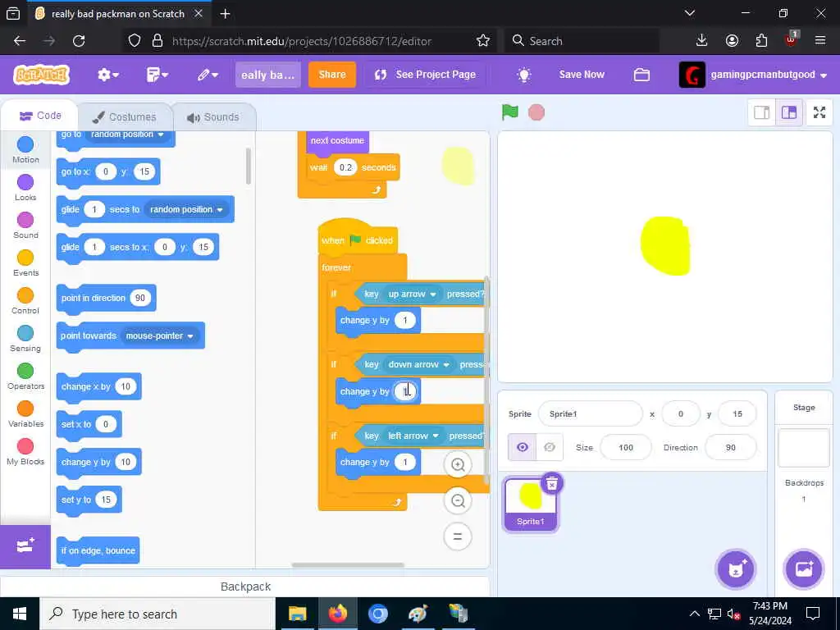Open Windows Start menu

coord(20,614)
